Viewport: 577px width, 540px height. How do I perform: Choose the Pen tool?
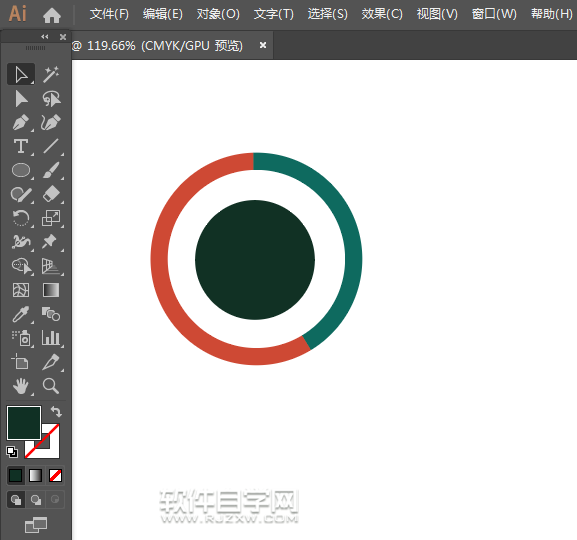[21, 123]
